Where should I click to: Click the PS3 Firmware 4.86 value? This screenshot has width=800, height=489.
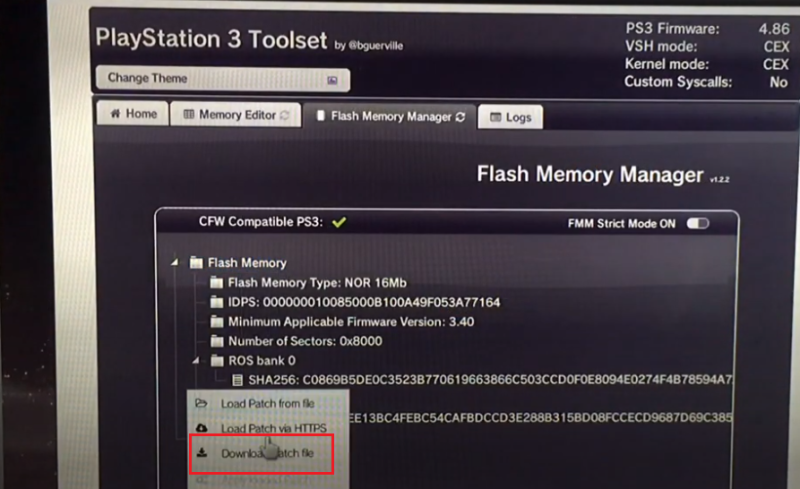pyautogui.click(x=773, y=29)
